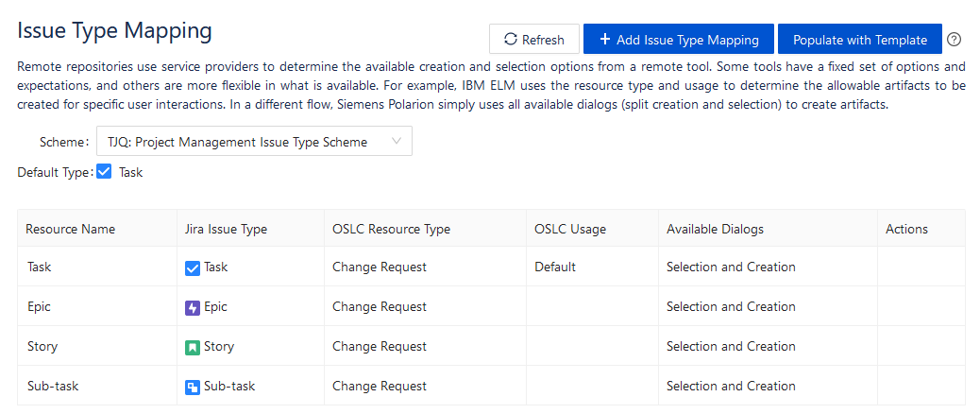Click the refresh arrow icon

(511, 40)
